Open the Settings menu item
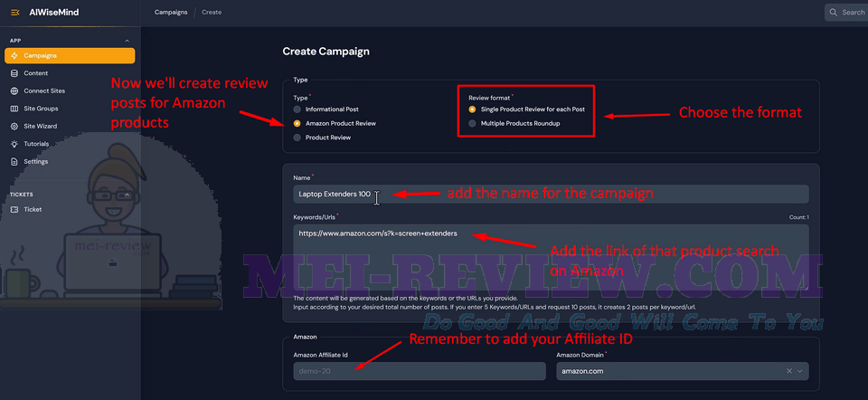The height and width of the screenshot is (400, 868). point(70,162)
